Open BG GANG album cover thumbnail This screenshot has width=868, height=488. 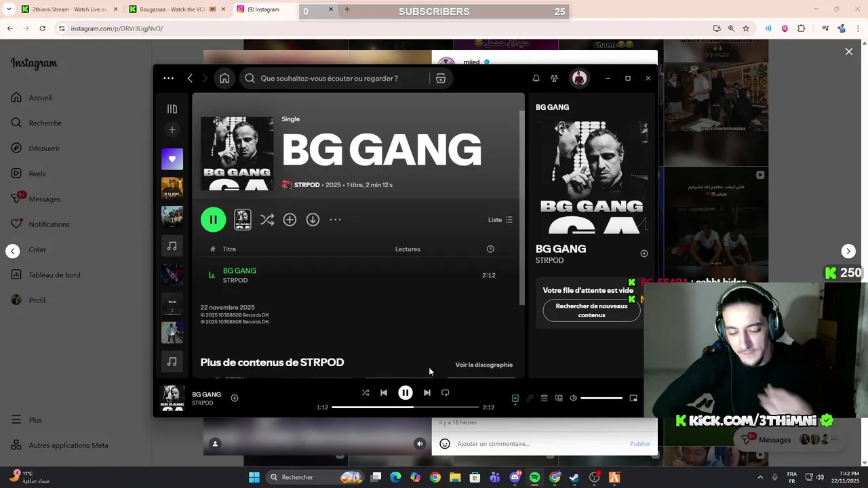(x=237, y=154)
